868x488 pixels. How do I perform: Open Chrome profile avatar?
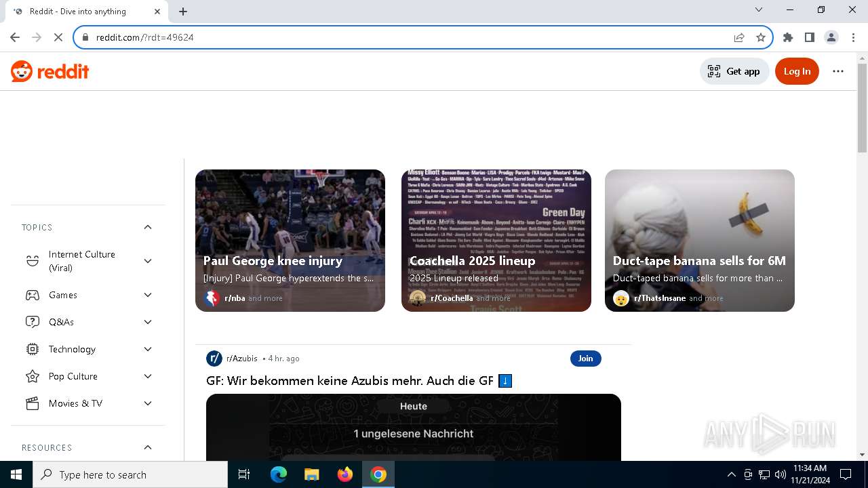tap(831, 37)
